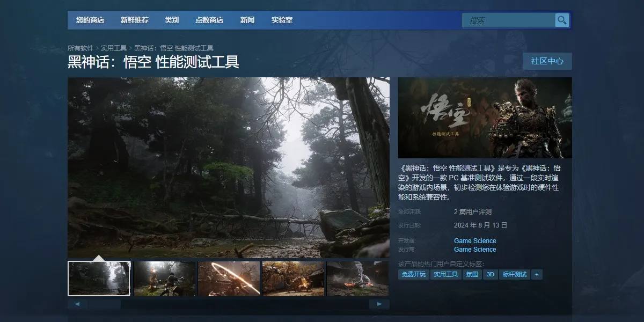Go to 实用工具 breadcrumb link
Screen dimensions: 644x322
(x=114, y=48)
